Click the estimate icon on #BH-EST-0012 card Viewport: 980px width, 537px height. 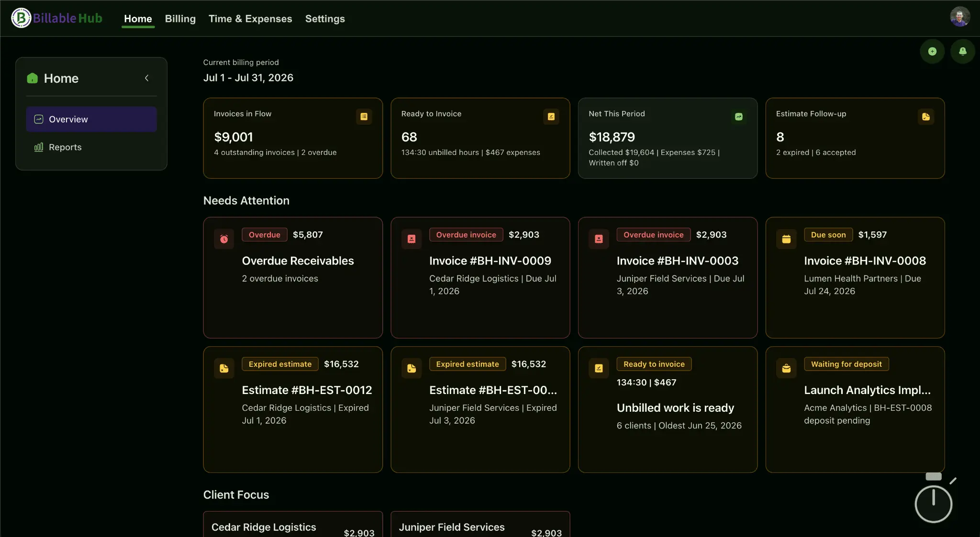point(224,368)
